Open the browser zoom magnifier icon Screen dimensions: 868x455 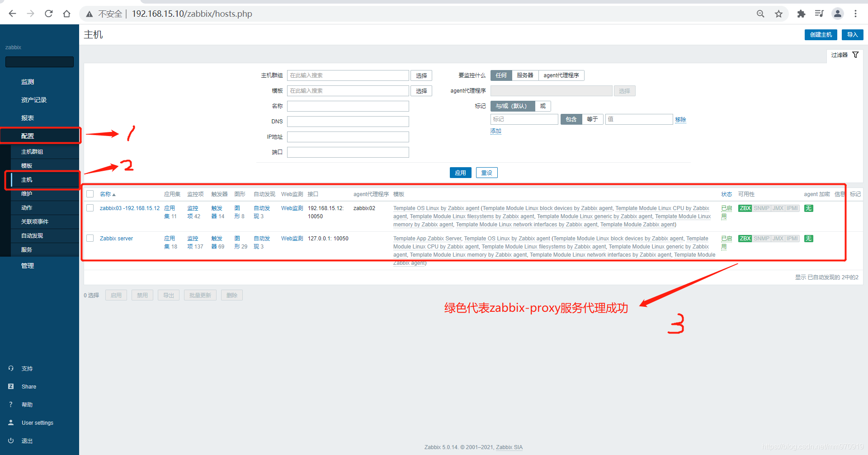760,14
